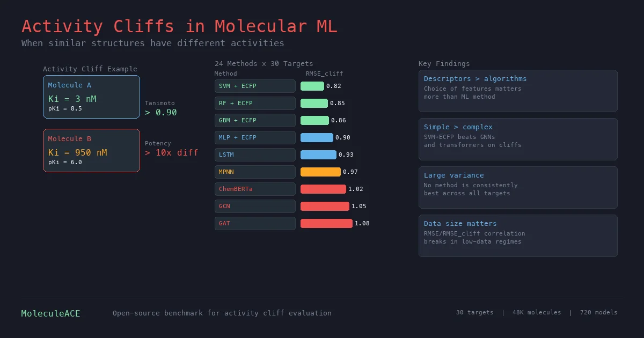The height and width of the screenshot is (338, 644).
Task: Expand the Descriptors > algorithms finding card
Action: (518, 91)
